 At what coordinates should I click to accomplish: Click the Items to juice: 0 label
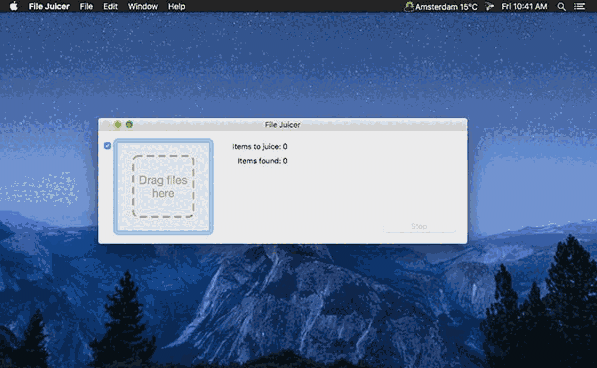[x=260, y=147]
